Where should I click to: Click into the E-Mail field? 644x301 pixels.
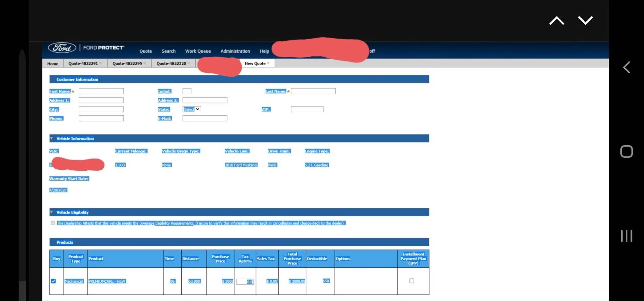coord(205,118)
